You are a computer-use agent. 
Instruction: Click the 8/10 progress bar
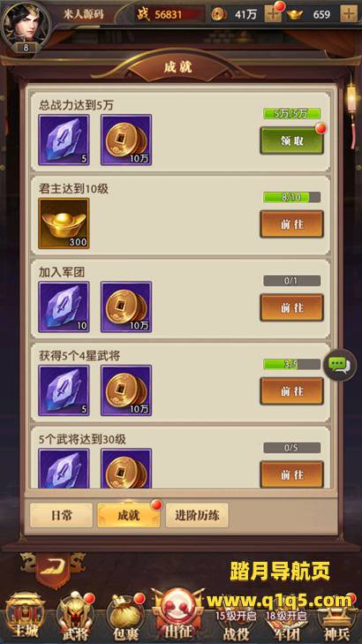(292, 198)
